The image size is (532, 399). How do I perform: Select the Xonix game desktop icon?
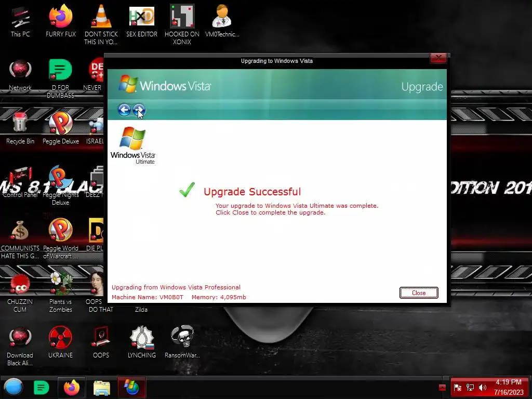(182, 25)
